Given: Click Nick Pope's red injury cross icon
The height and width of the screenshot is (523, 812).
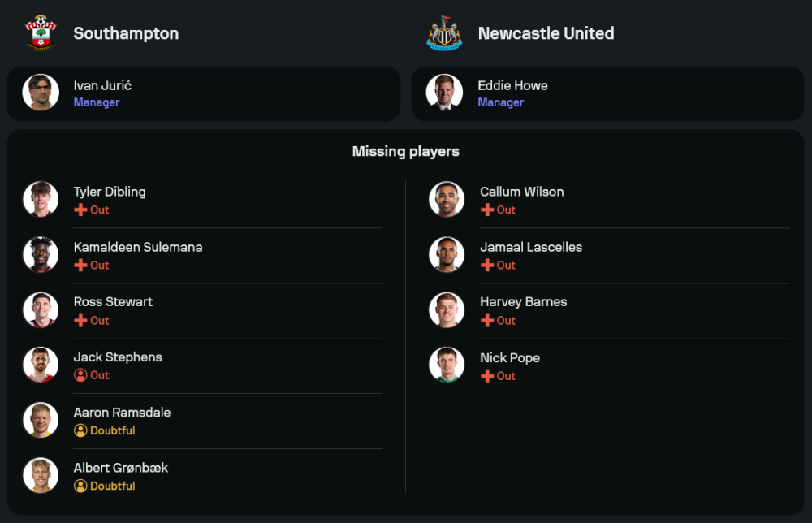Looking at the screenshot, I should click(487, 376).
